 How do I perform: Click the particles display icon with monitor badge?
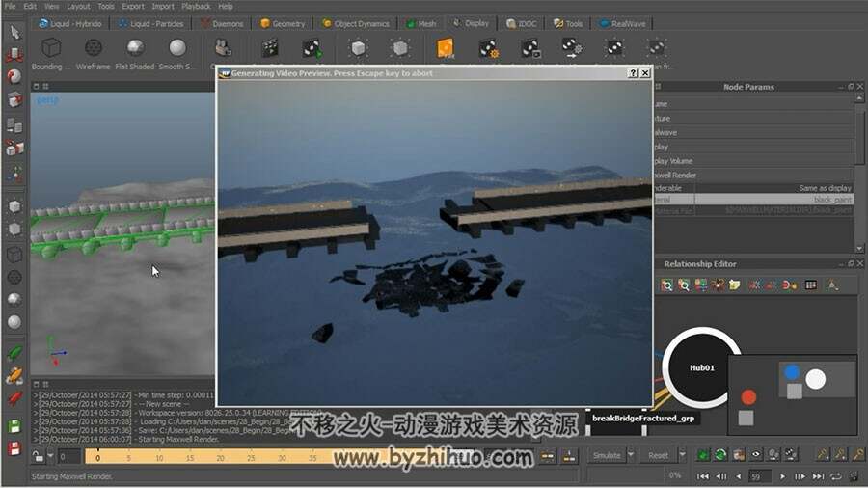530,48
